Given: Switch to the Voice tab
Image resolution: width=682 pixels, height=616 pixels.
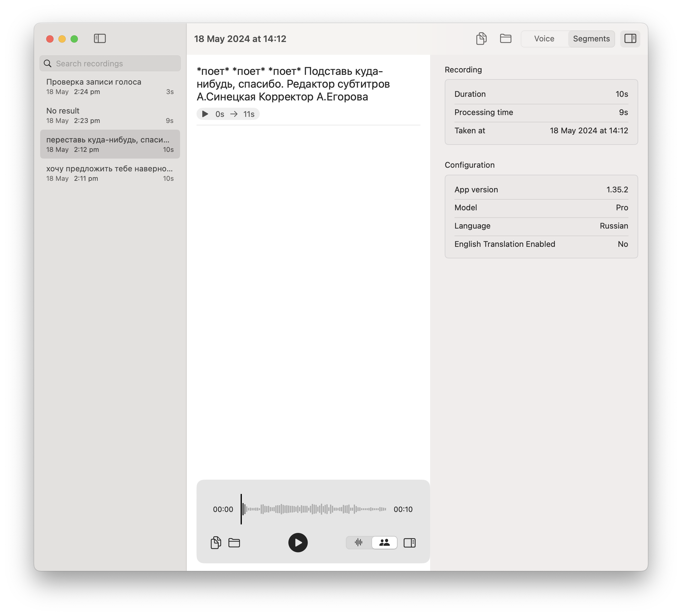Looking at the screenshot, I should (x=544, y=39).
